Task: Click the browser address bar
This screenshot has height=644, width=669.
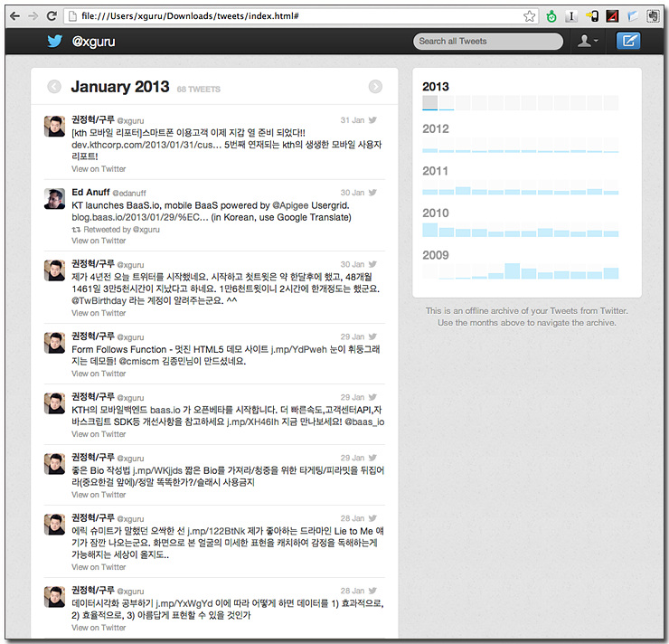Action: click(301, 16)
